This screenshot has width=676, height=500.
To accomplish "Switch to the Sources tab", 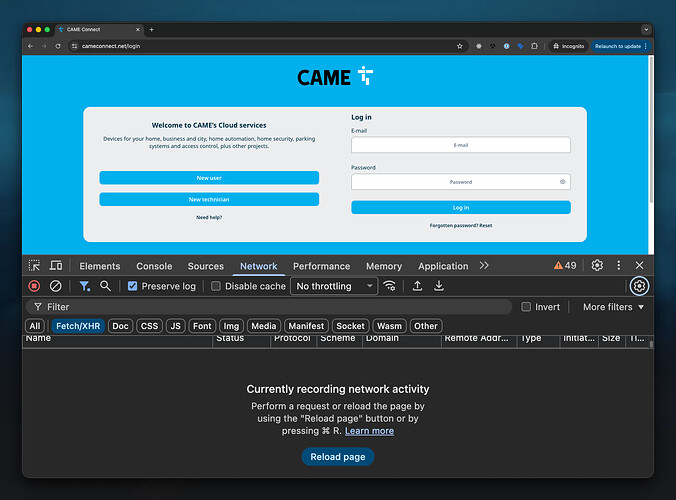I will pyautogui.click(x=206, y=266).
